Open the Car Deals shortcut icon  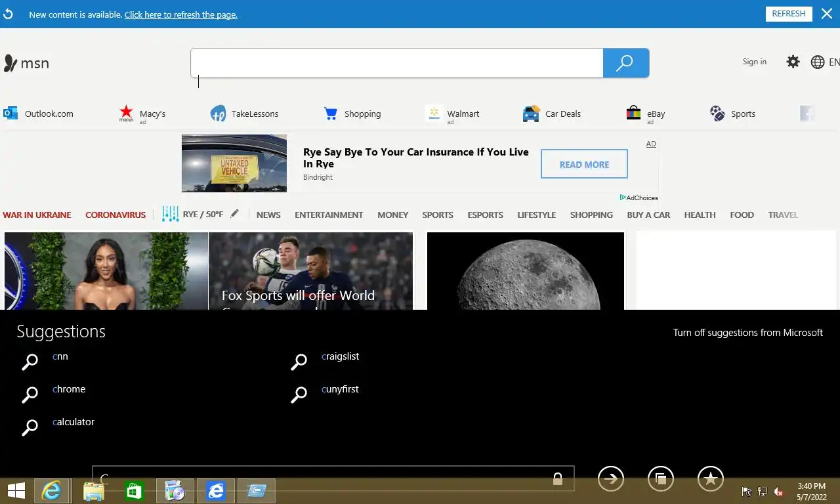pos(531,114)
